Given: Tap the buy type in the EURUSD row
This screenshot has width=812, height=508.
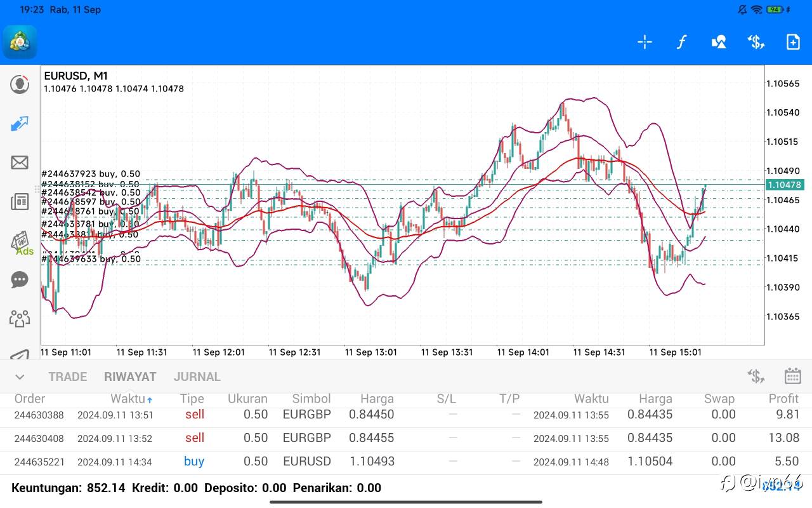Looking at the screenshot, I should 194,462.
